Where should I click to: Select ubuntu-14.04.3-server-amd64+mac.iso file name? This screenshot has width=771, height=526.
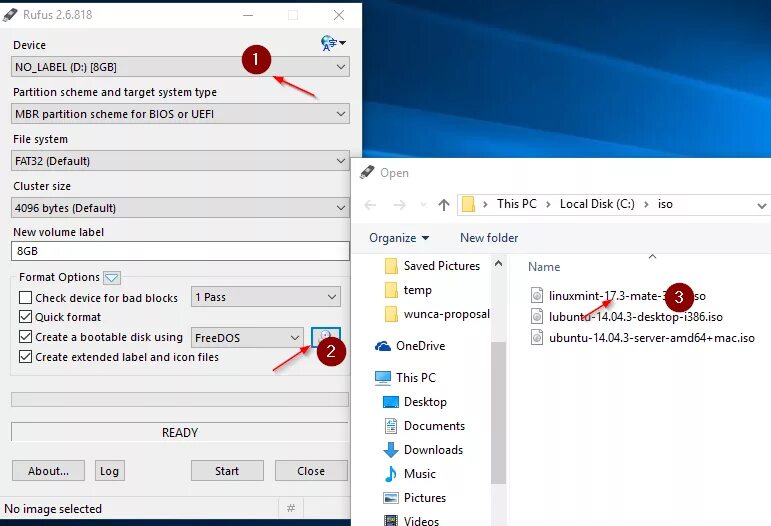652,338
